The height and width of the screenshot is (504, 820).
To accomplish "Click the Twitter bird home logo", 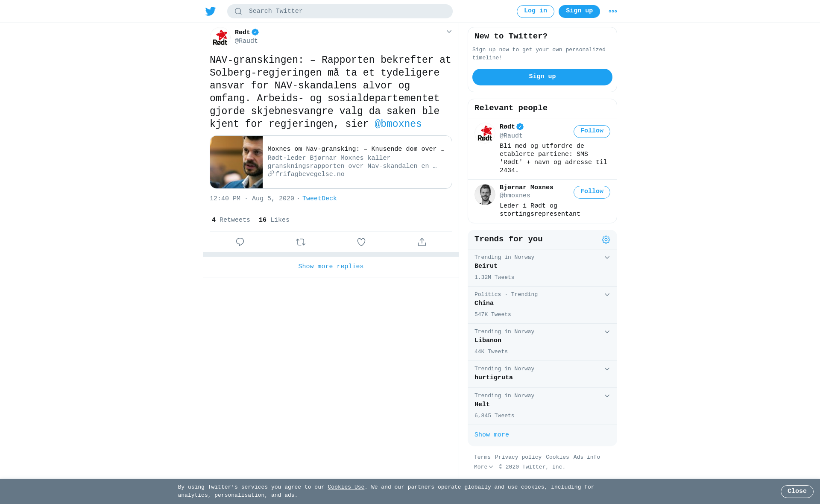I will click(211, 11).
